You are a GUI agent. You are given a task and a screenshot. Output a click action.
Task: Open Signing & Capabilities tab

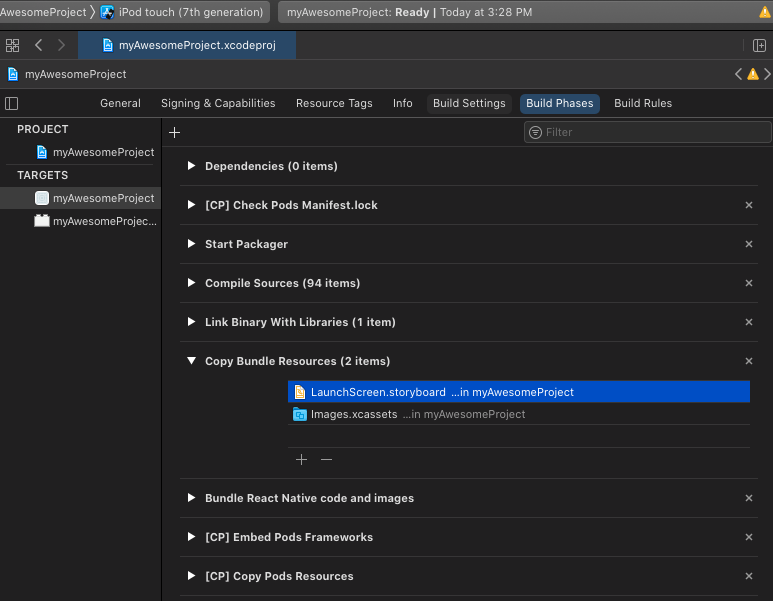[x=218, y=104]
